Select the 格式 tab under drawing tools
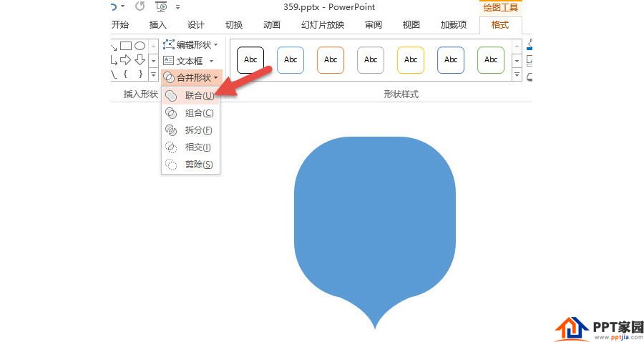Viewport: 644px width, 342px height. [x=500, y=24]
